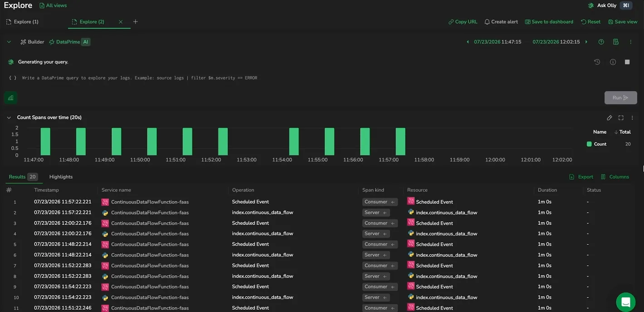Edit chart with pencil icon
The image size is (644, 312).
click(609, 117)
